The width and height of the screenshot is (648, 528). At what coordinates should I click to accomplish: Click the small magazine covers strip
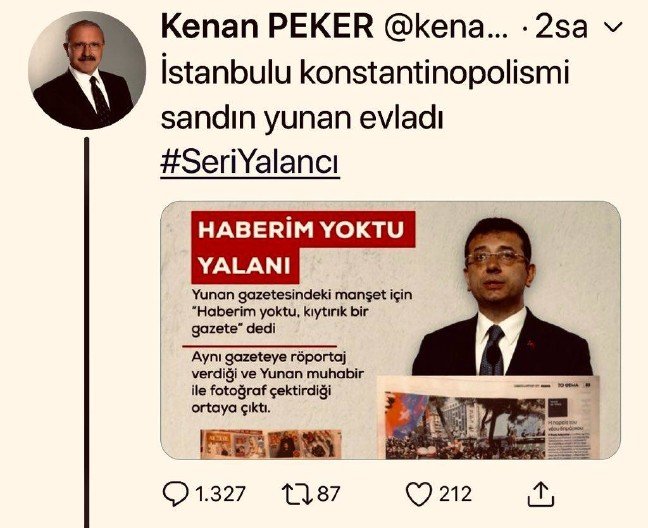click(x=271, y=444)
